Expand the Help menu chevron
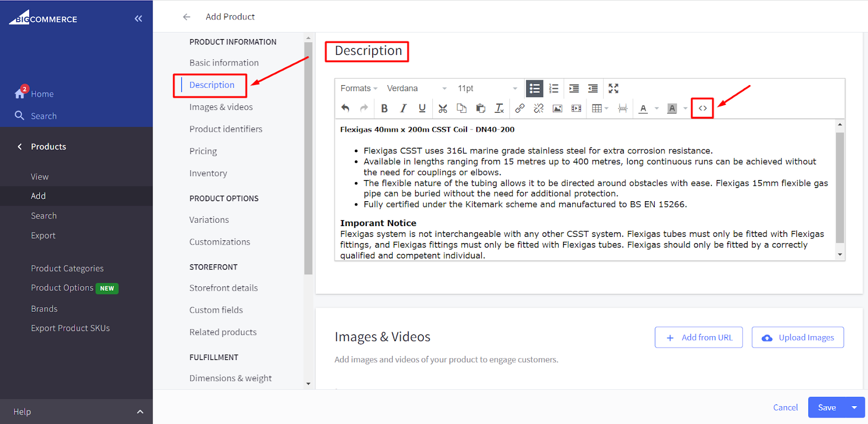 [140, 412]
